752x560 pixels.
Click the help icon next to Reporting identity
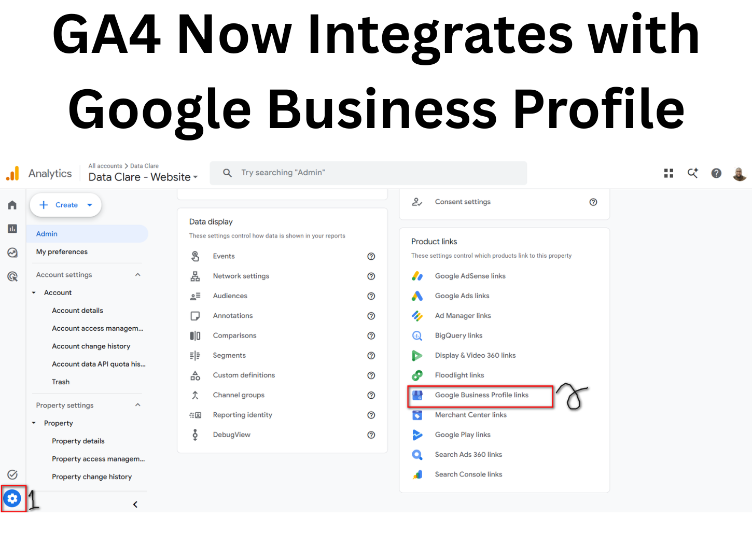pos(371,415)
